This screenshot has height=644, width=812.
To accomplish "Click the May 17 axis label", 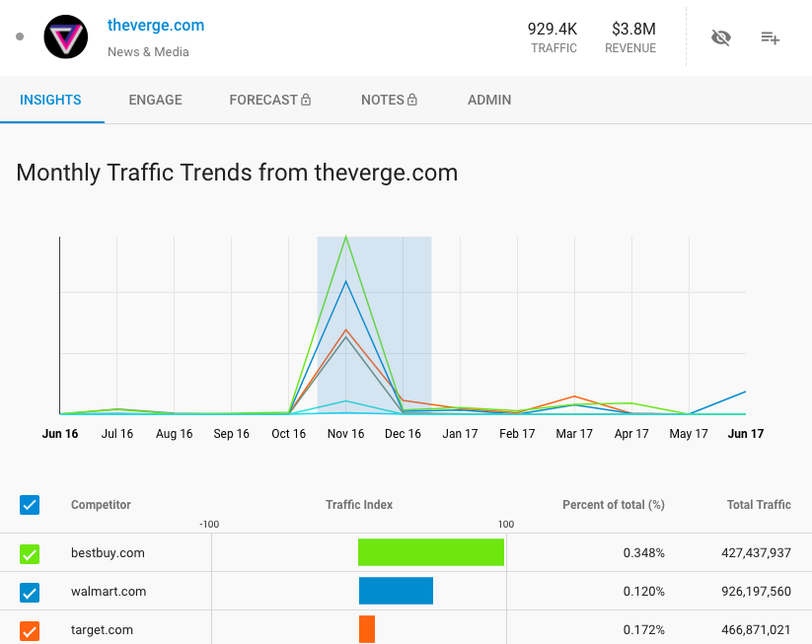I will [x=689, y=434].
